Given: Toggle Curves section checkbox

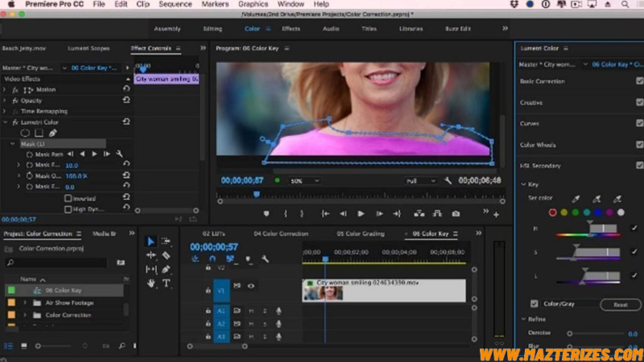Looking at the screenshot, I should [x=639, y=123].
